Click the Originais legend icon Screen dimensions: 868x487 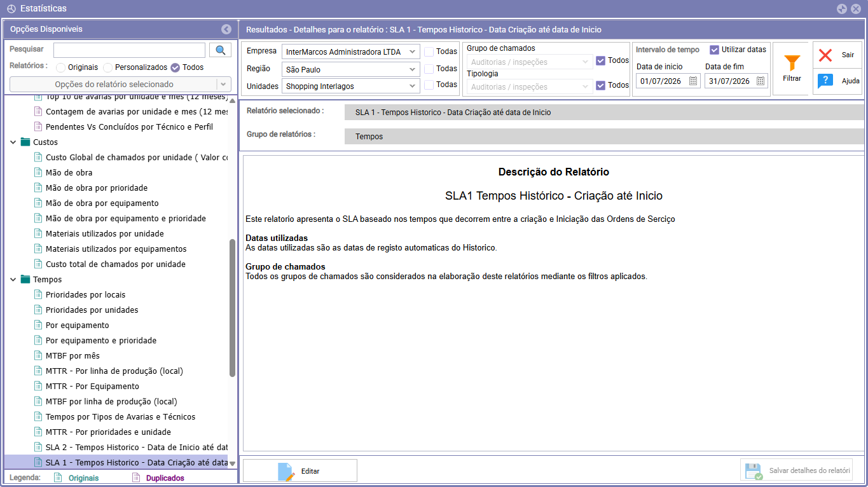58,477
